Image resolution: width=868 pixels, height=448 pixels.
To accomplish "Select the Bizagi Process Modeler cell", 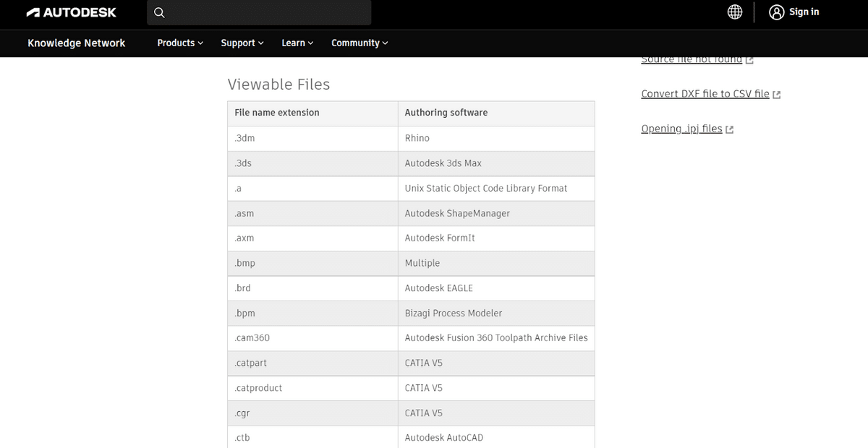I will [496, 314].
